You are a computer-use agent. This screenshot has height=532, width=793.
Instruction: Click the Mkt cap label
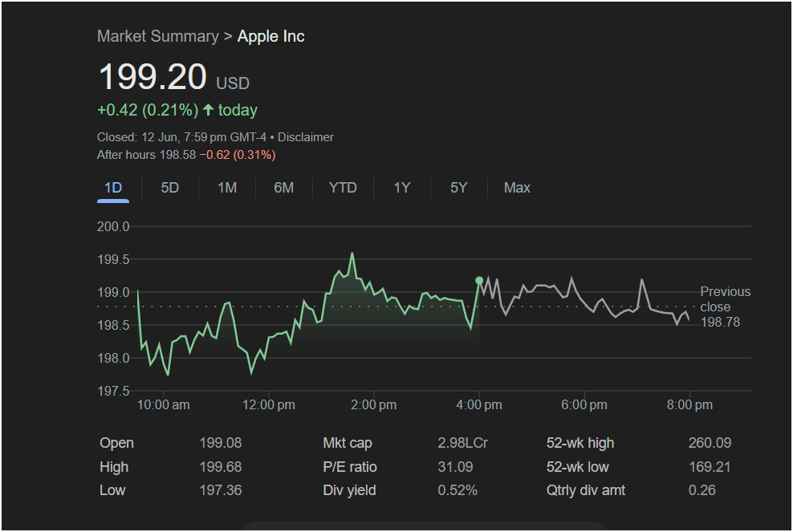[x=348, y=443]
